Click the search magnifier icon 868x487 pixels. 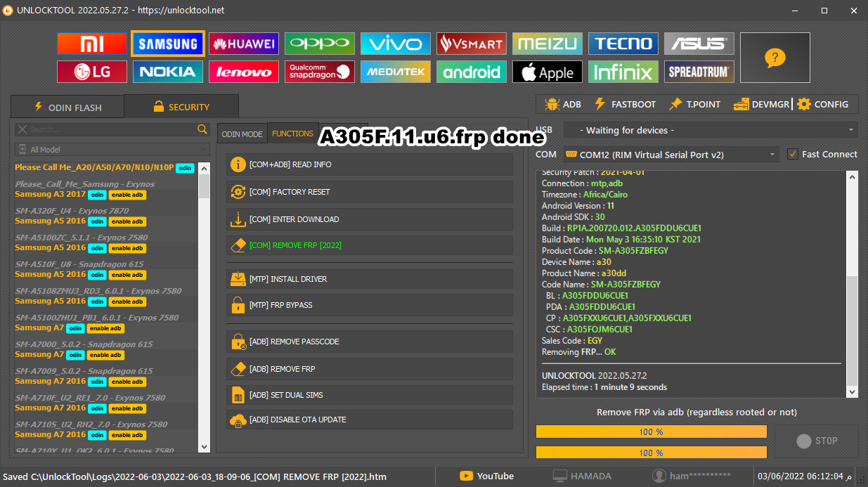tap(202, 129)
